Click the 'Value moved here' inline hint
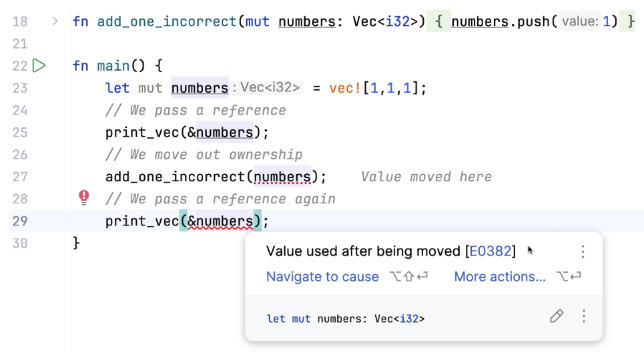This screenshot has width=644, height=358. (x=426, y=177)
